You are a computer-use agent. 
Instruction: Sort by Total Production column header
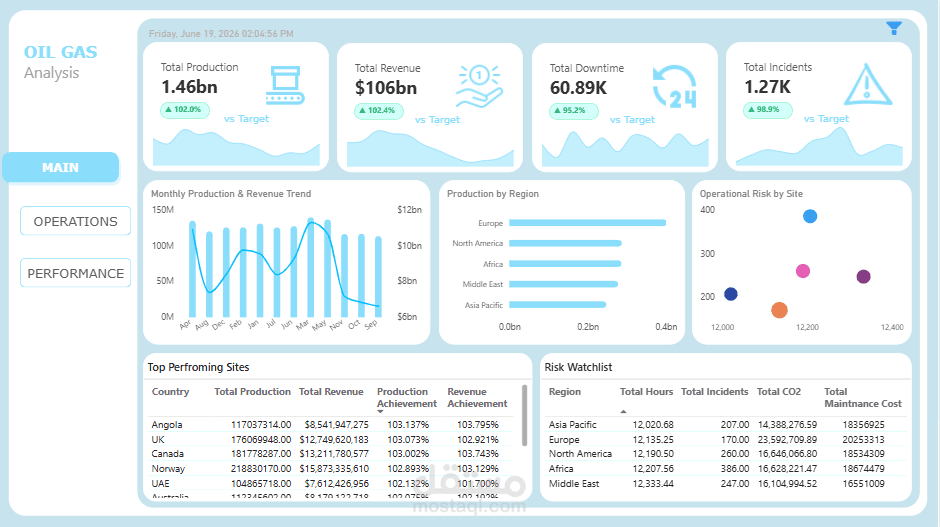pos(252,392)
